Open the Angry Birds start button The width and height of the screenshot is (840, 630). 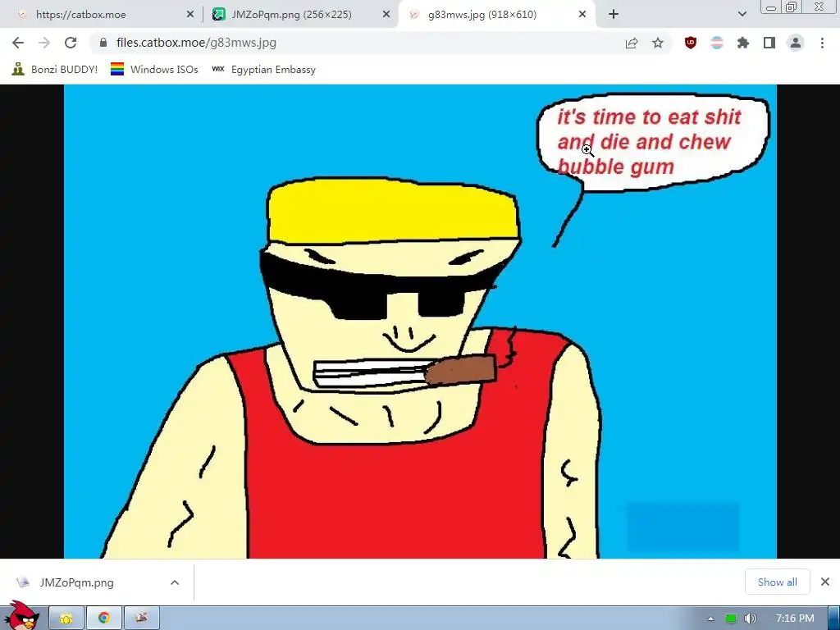point(21,616)
